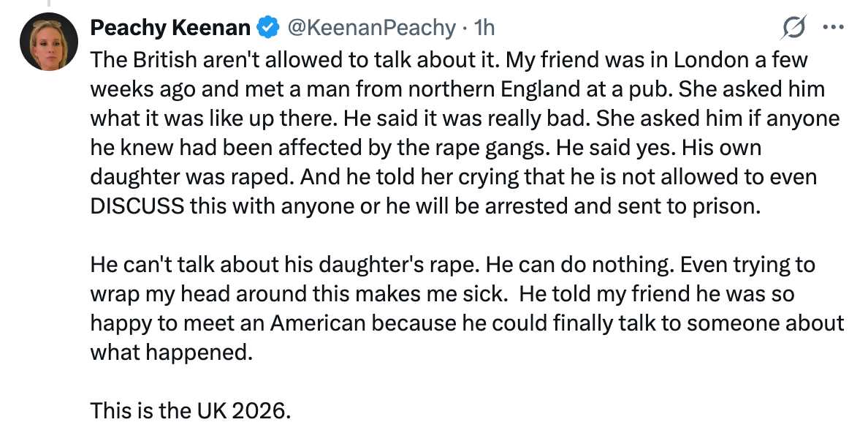Open Peachy Keenan's profile picture
The height and width of the screenshot is (433, 868).
point(49,42)
